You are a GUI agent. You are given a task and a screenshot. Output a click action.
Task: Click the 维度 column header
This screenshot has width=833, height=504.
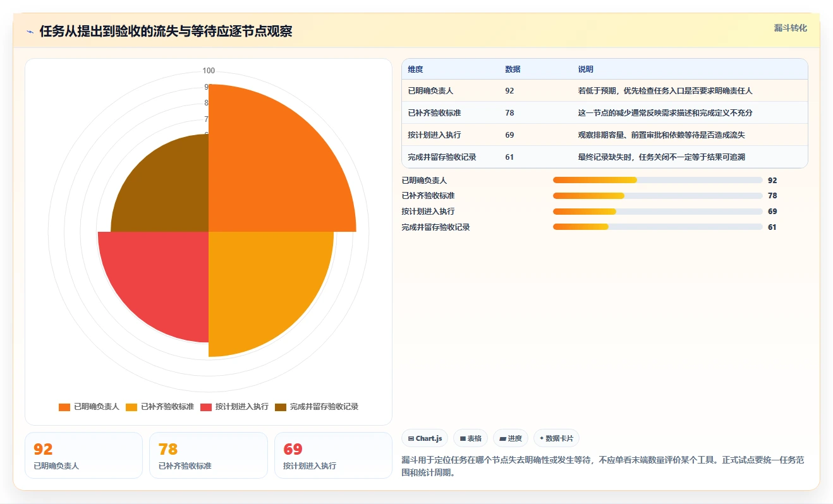[x=416, y=69]
